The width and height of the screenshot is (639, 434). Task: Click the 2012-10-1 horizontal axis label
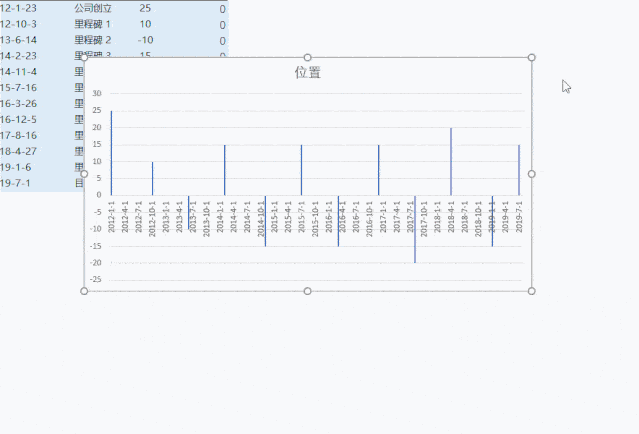tap(152, 218)
